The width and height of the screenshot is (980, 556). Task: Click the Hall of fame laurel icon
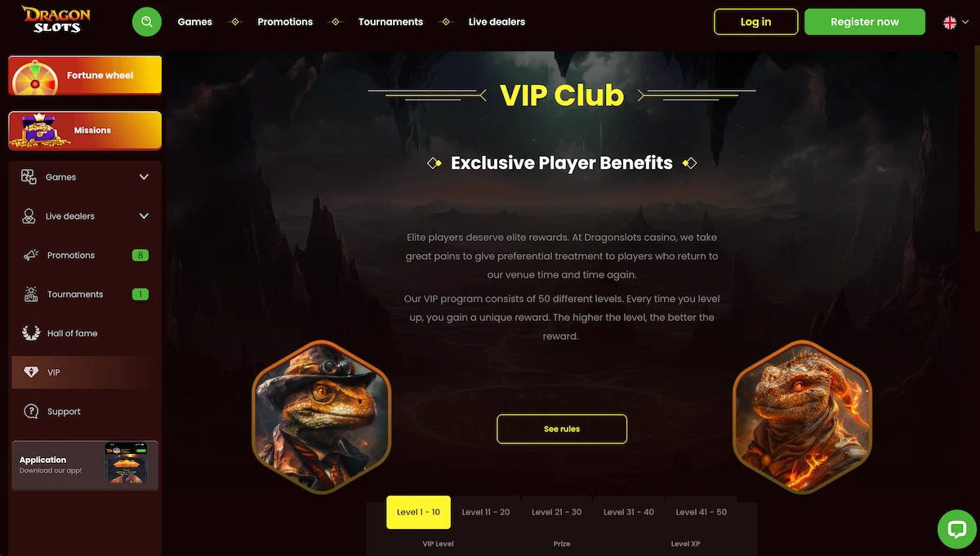(31, 333)
